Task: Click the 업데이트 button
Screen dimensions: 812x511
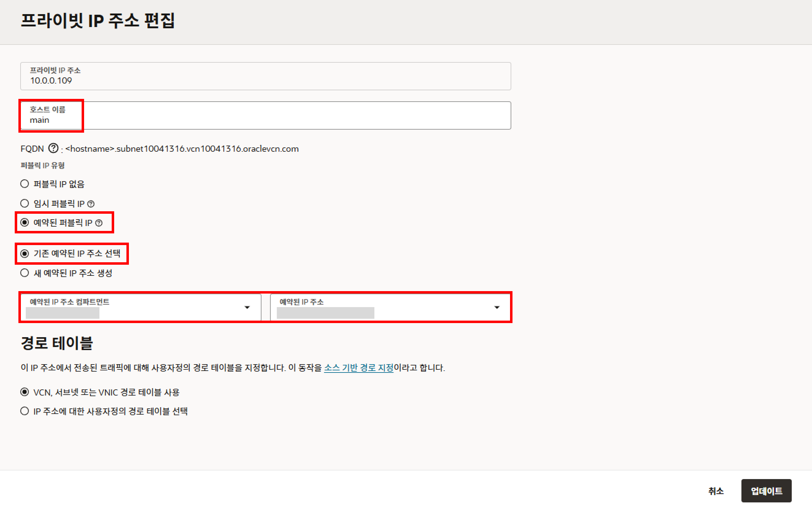Action: coord(766,491)
